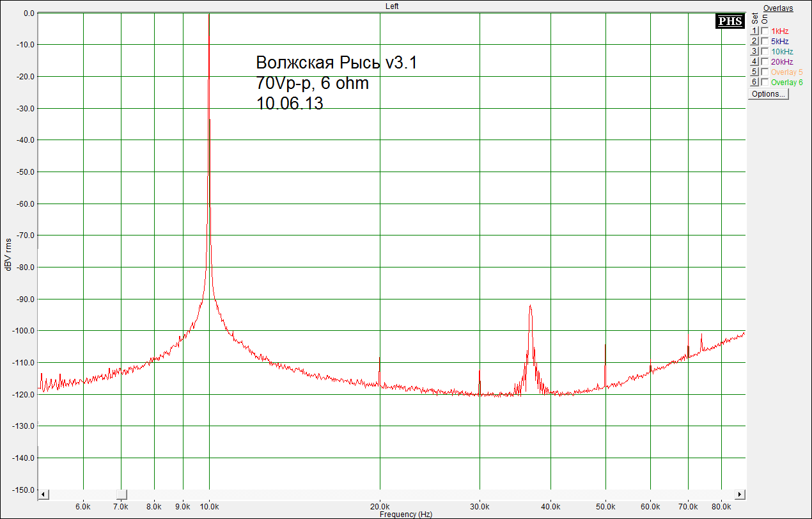
Task: Click the '0.0' dBV tick label
Action: (29, 13)
